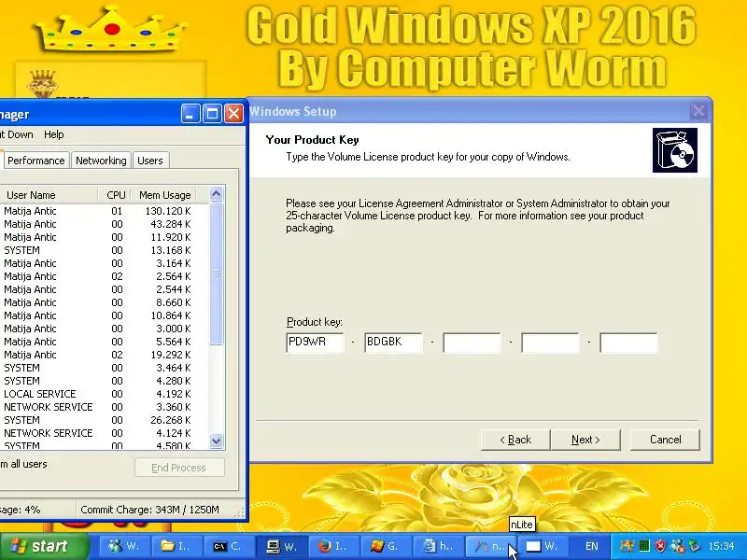Click the Commit Charge status bar entry
Viewport: 747px width, 560px height.
tap(149, 510)
